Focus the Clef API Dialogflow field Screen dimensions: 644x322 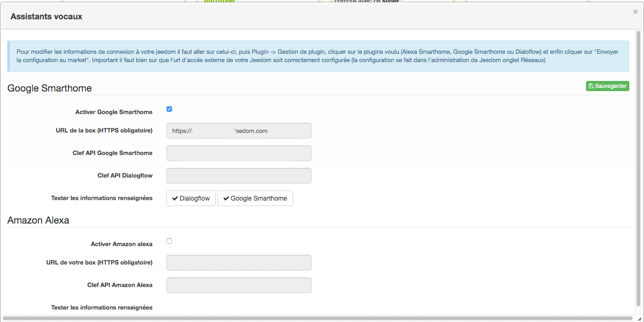tap(239, 176)
